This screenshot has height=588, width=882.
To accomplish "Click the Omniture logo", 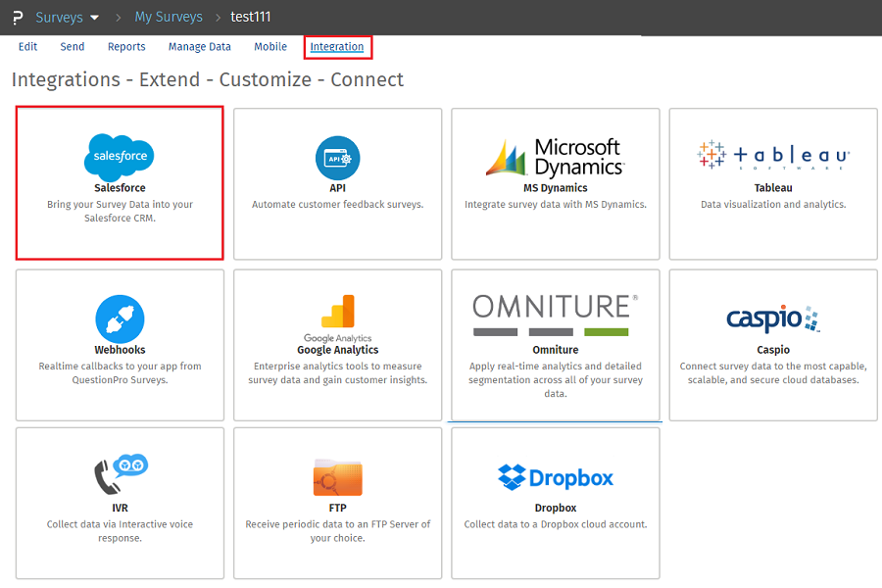I will click(x=555, y=315).
